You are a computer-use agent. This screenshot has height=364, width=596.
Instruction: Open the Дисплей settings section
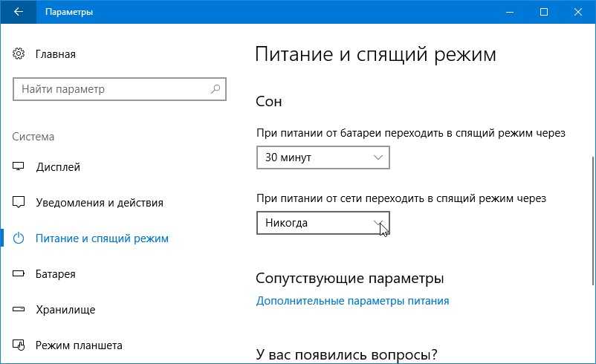click(58, 167)
